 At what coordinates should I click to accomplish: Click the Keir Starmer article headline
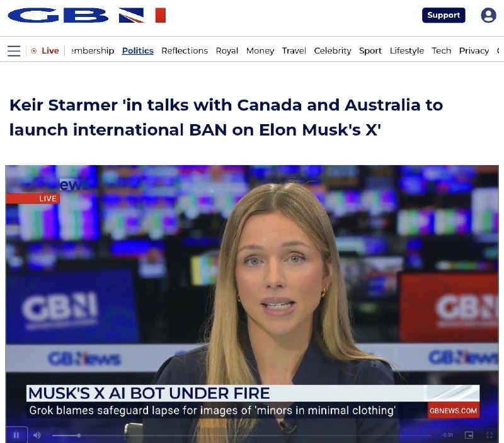226,117
